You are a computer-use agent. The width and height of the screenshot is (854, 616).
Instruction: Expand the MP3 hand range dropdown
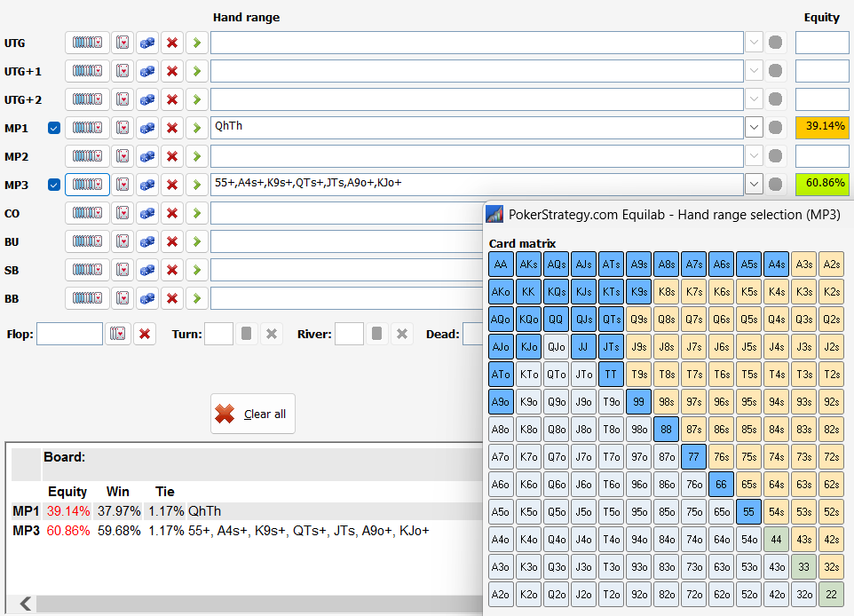[x=754, y=185]
